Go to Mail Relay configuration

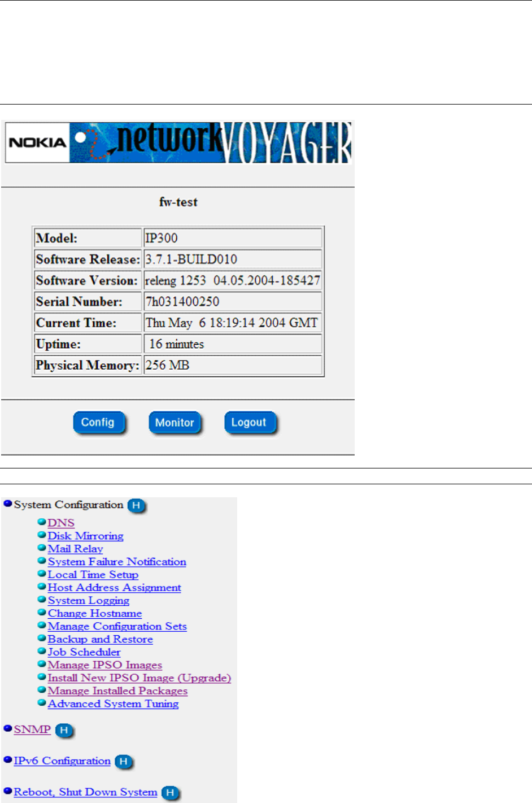pos(75,549)
